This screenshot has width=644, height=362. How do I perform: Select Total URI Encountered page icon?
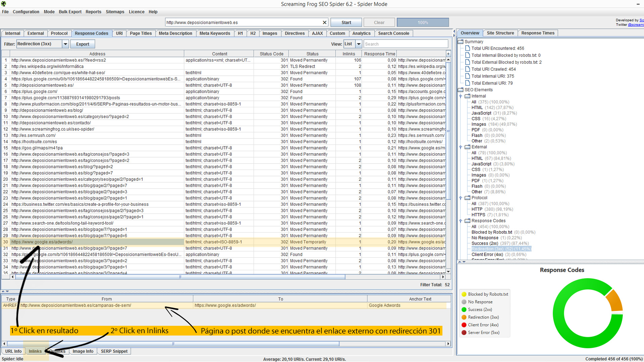(467, 48)
